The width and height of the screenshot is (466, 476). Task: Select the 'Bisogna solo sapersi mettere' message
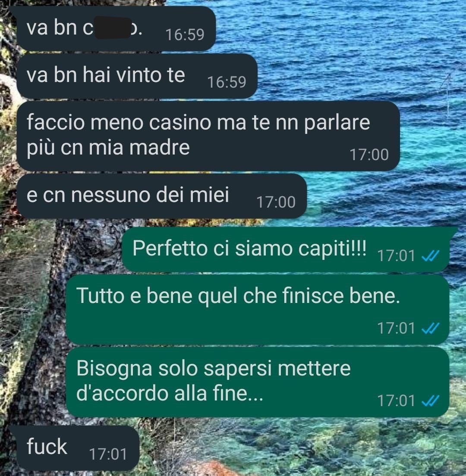click(258, 382)
